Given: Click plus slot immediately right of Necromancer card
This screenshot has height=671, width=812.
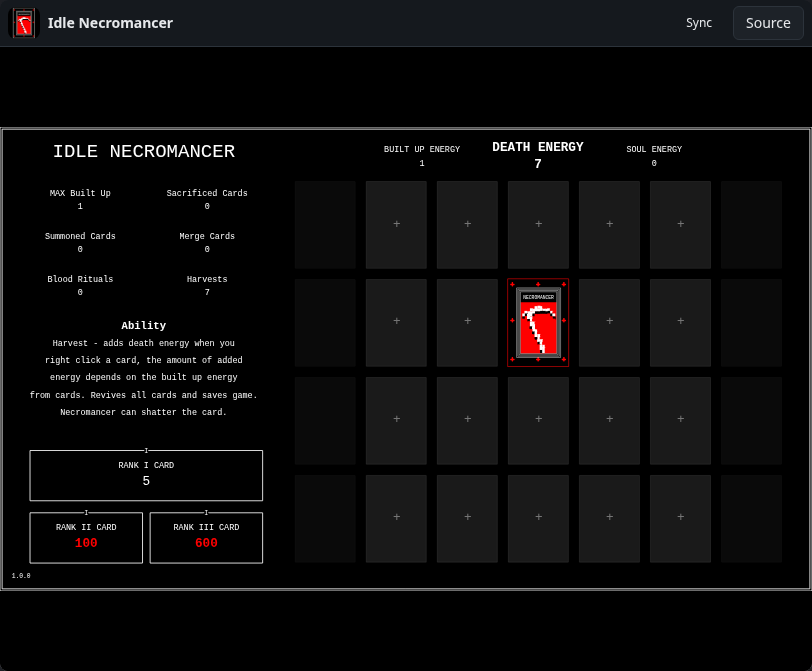Looking at the screenshot, I should click(x=609, y=323).
